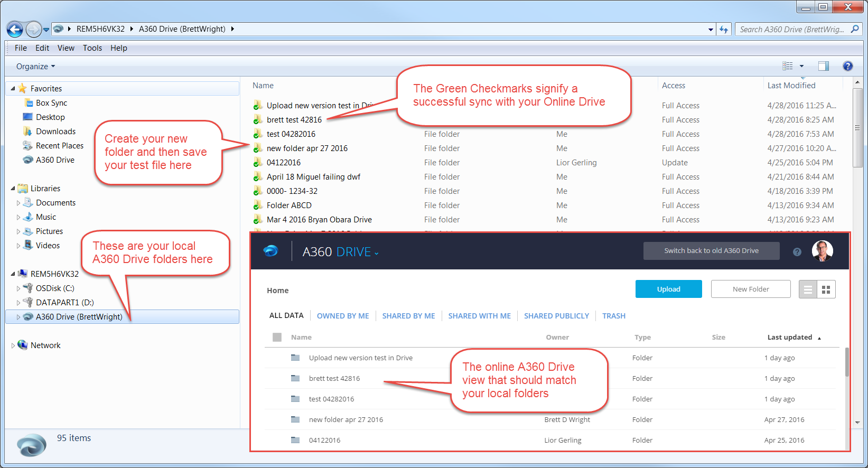Open the Tools menu
Viewport: 868px width, 468px height.
[x=92, y=48]
